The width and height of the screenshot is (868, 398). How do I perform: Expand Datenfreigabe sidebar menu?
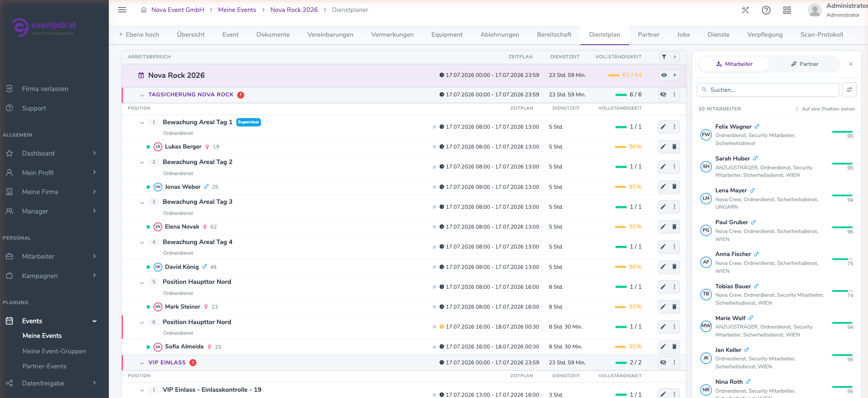click(94, 383)
